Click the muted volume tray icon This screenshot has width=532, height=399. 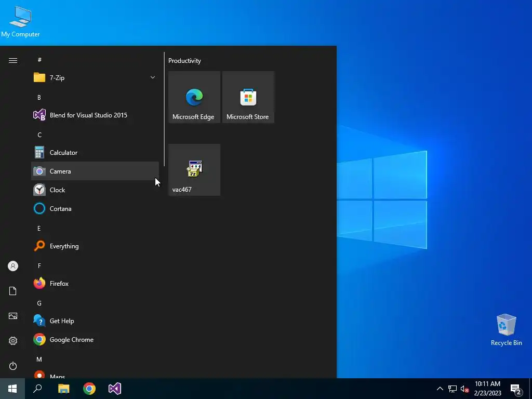[464, 389]
